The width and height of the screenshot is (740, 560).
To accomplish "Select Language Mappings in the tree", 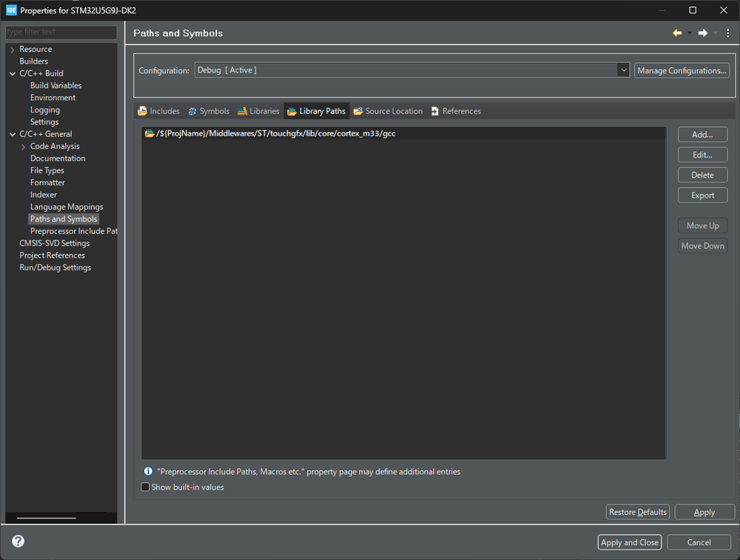I will (67, 207).
